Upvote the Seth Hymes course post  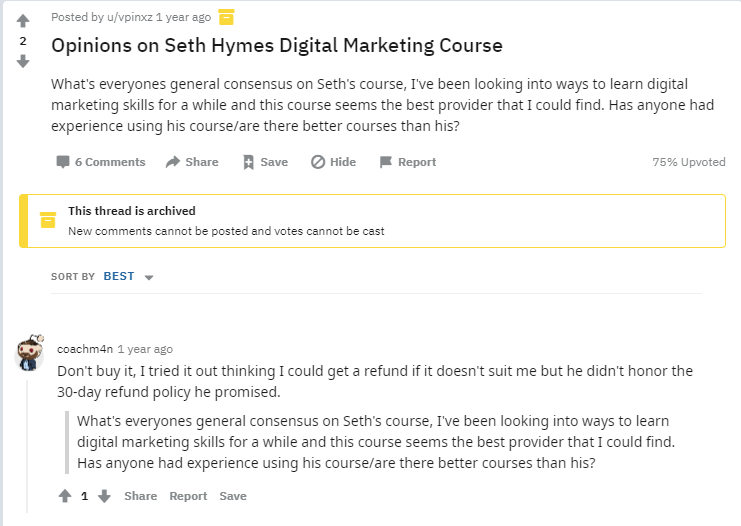pyautogui.click(x=23, y=21)
